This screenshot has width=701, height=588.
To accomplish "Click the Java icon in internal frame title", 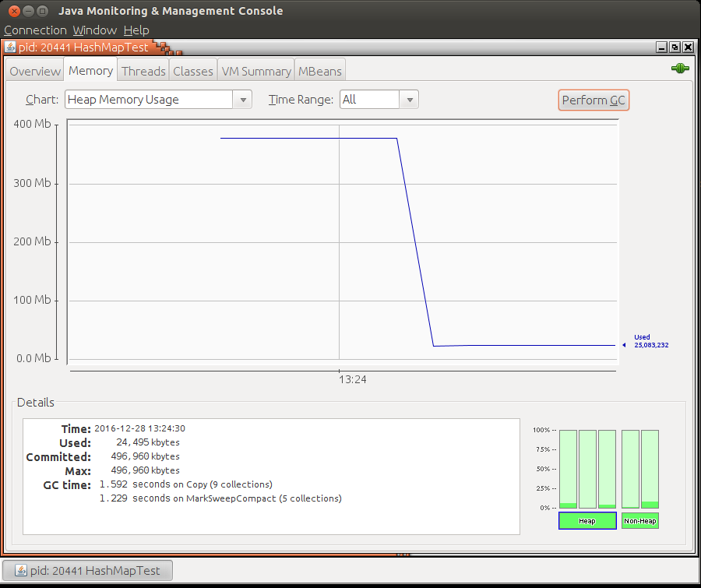I will pyautogui.click(x=10, y=47).
